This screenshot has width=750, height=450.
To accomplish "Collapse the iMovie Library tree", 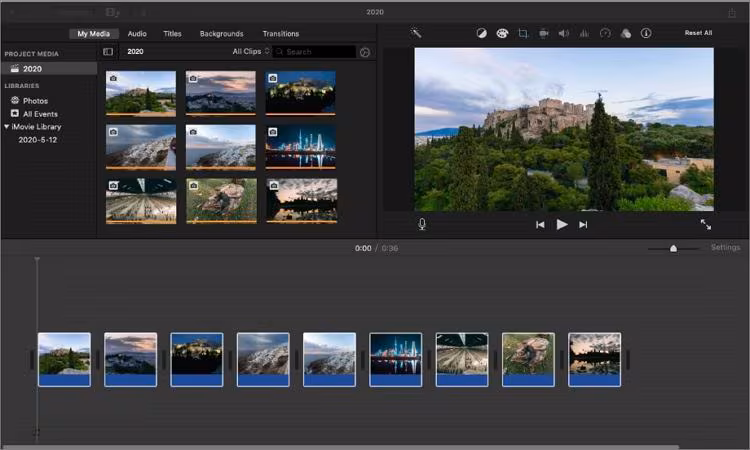I will tap(6, 127).
